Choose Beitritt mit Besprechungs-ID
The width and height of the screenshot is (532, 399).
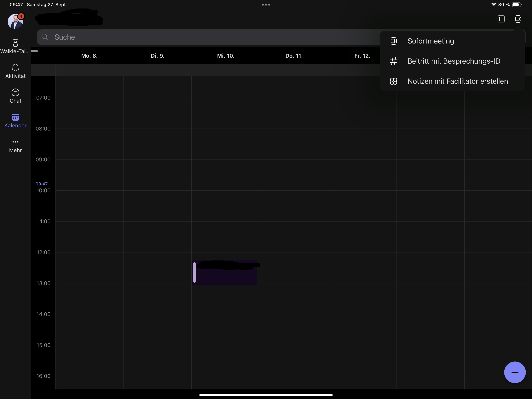(454, 61)
